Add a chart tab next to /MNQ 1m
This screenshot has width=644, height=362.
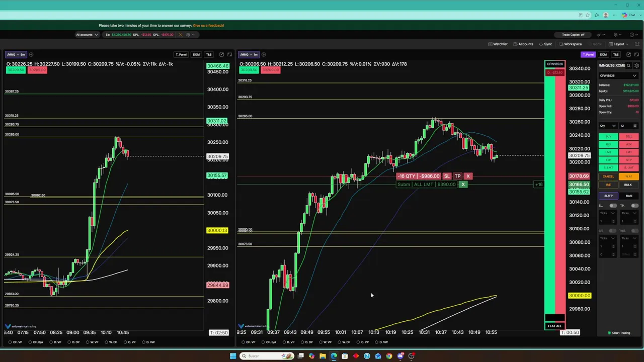click(x=264, y=54)
